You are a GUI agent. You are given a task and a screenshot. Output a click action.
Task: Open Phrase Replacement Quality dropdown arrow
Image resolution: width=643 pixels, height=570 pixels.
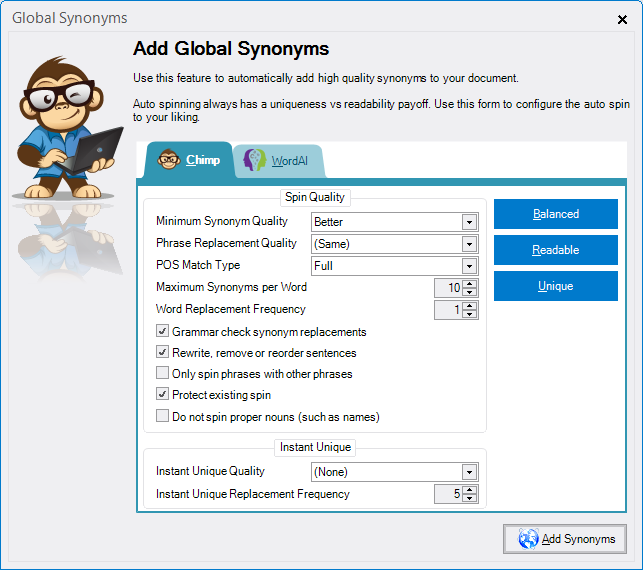click(470, 244)
